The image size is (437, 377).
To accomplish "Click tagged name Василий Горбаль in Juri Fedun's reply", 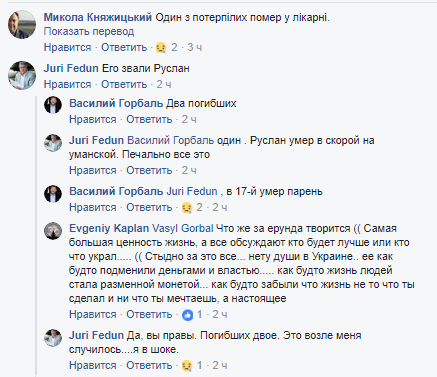I will coord(171,140).
